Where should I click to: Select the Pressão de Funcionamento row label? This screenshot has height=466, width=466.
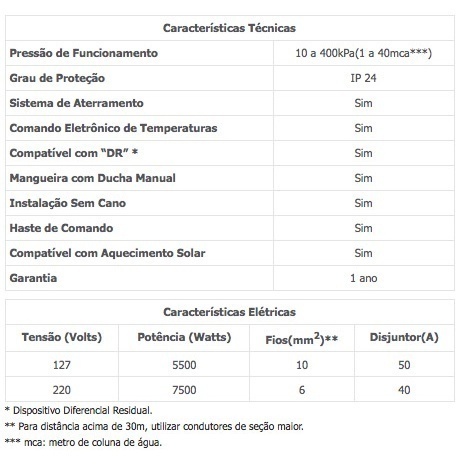coord(84,53)
